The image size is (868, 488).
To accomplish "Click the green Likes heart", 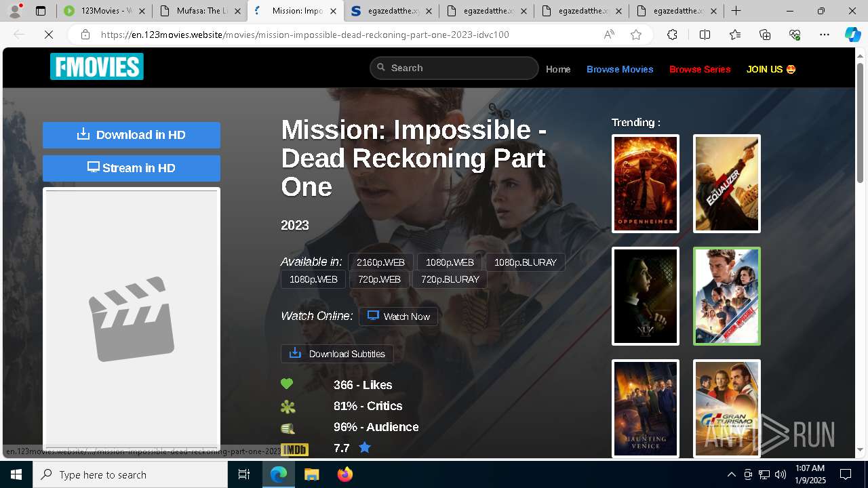I will coord(287,384).
